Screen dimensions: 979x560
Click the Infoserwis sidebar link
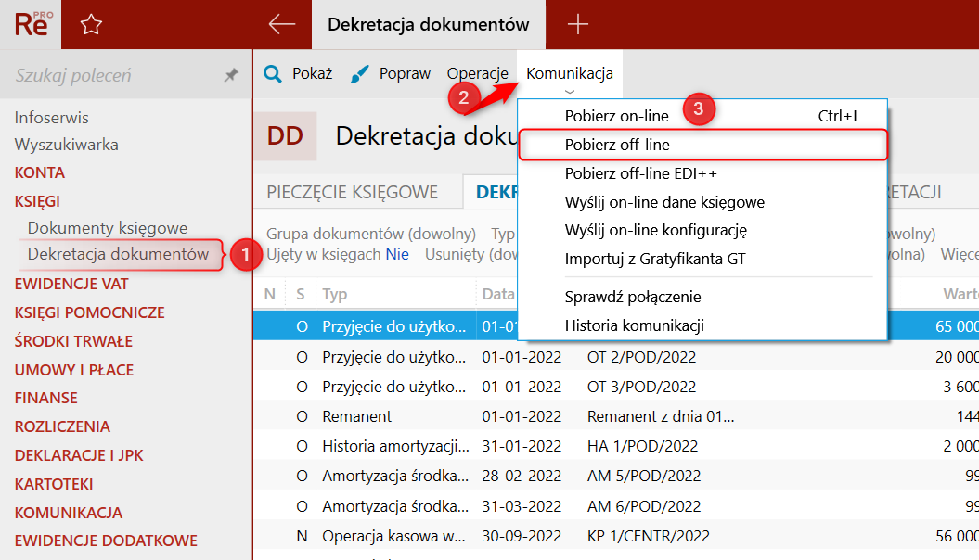point(52,118)
